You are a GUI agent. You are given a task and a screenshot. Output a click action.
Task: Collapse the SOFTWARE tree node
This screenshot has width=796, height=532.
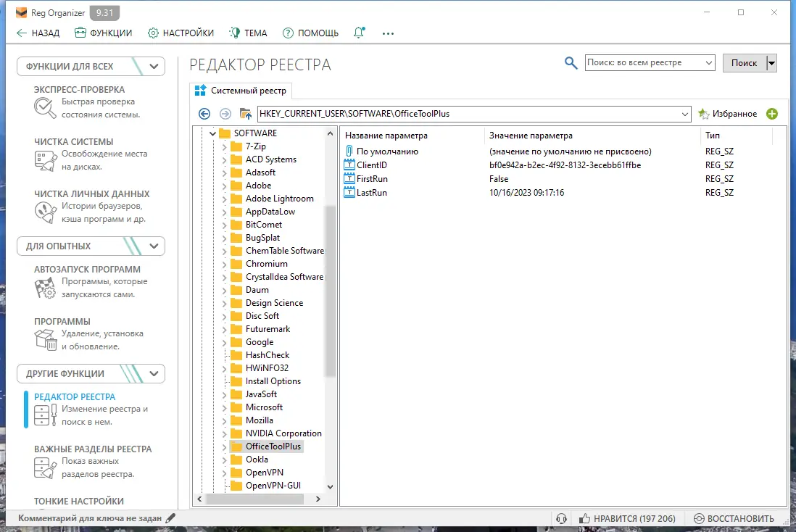click(212, 133)
